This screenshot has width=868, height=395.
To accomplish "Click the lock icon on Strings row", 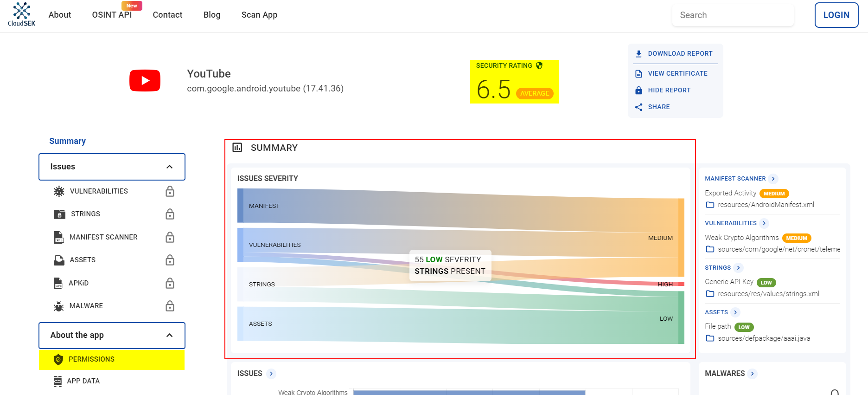I will click(x=170, y=214).
